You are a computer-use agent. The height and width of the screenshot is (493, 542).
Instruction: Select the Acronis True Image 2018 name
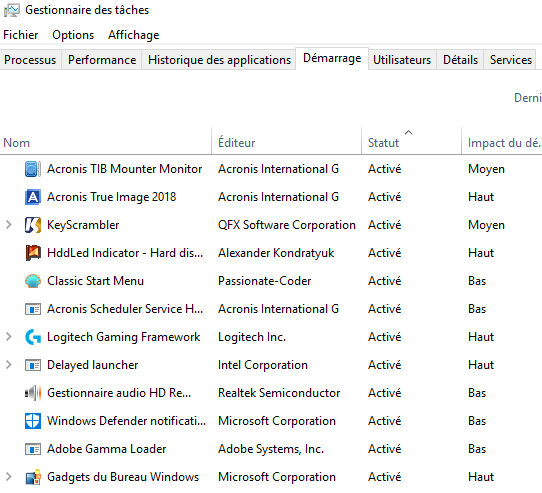[x=111, y=197]
